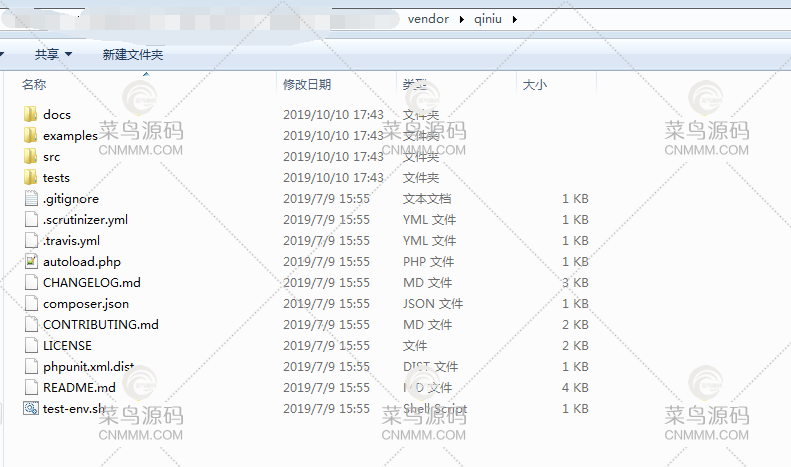
Task: Click the CONTRIBUTING.md file icon
Action: point(31,324)
